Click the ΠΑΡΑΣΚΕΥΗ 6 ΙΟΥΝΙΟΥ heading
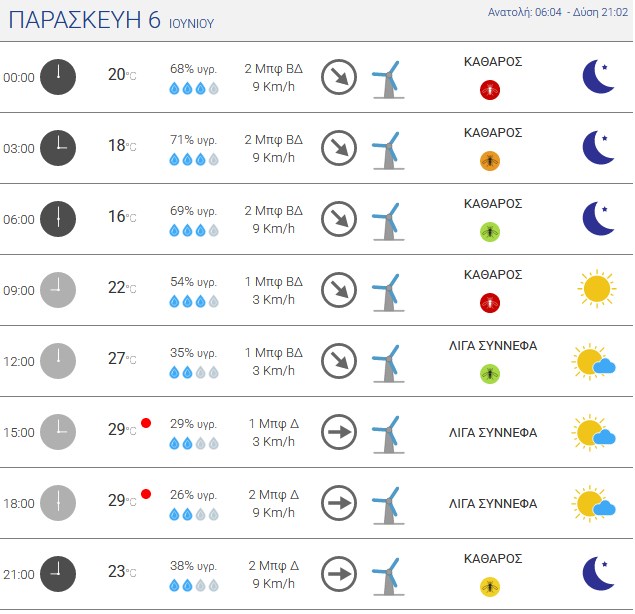635x614 pixels. (111, 20)
